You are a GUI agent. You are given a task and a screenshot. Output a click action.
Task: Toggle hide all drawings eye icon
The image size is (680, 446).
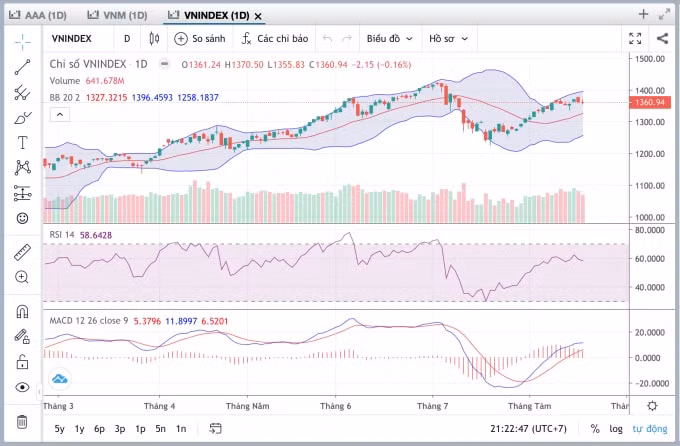[x=23, y=387]
